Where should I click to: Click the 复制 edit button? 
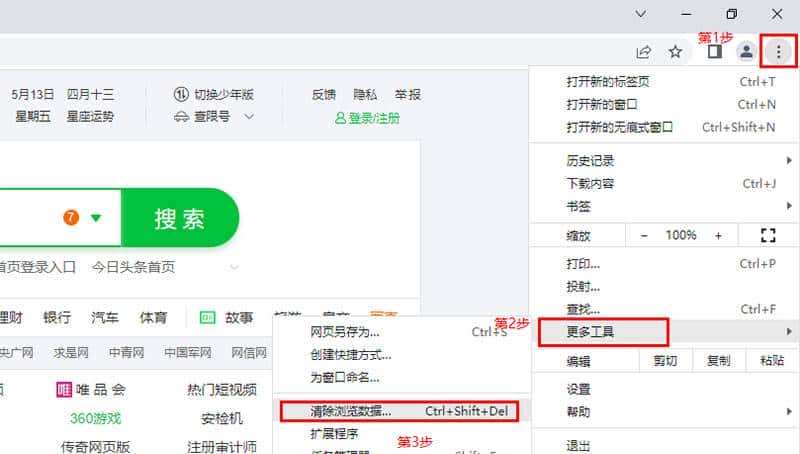pos(718,361)
